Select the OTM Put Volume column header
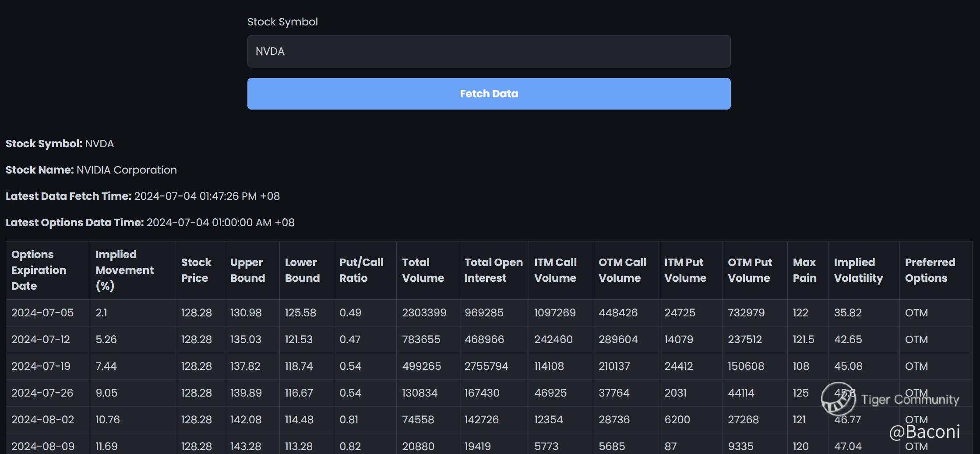 750,270
